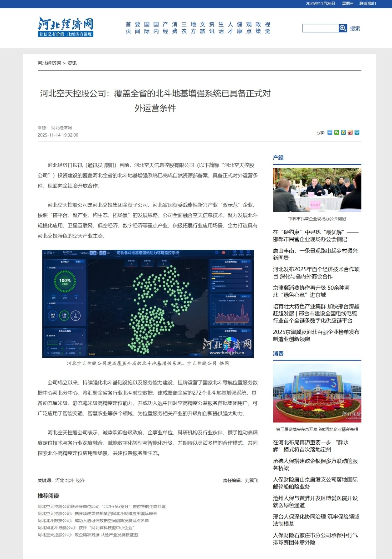Open recommended link 河北北斗数据公司
Viewport: 392px width, 559px height.
click(93, 521)
